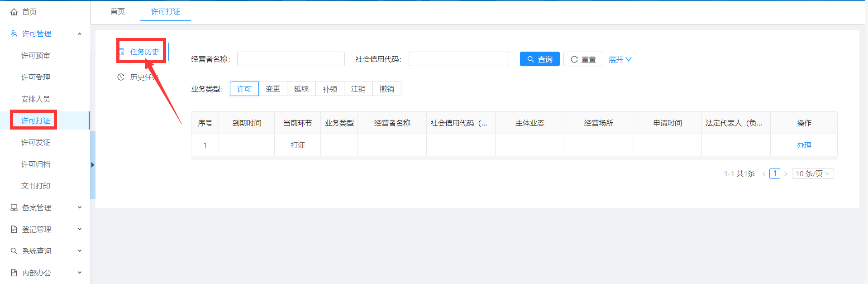The height and width of the screenshot is (284, 868).
Task: Click the 经营者名称 input field
Action: (x=291, y=59)
